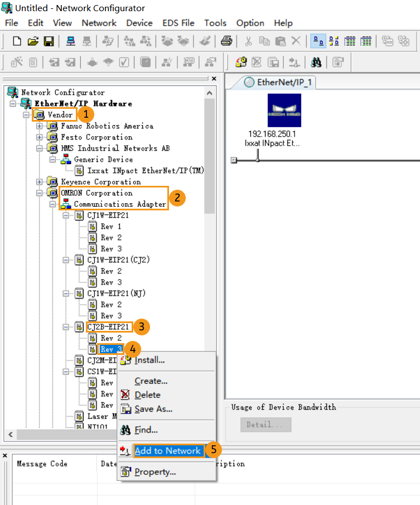
Task: Choose Add to Network in context menu
Action: click(167, 450)
